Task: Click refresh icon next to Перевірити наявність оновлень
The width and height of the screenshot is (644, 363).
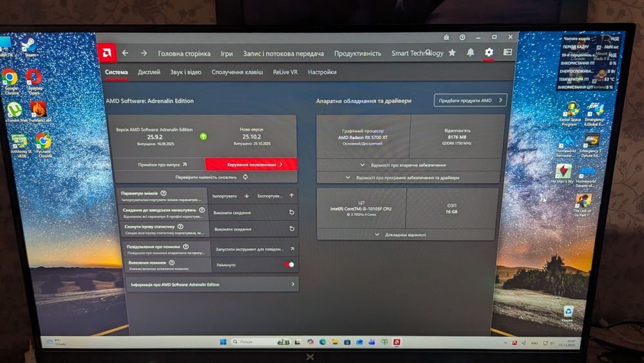Action: 245,177
